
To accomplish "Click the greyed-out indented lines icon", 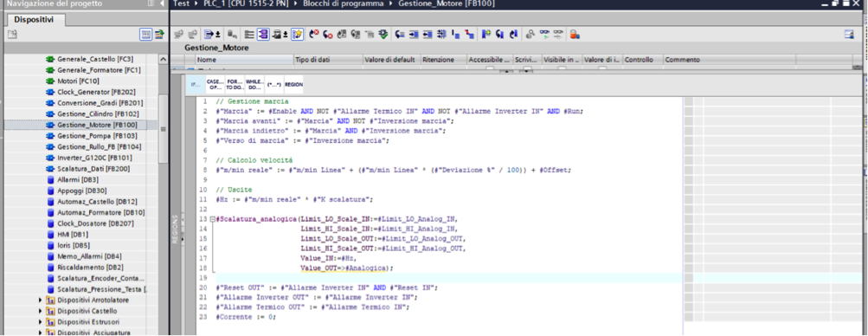I will (370, 35).
